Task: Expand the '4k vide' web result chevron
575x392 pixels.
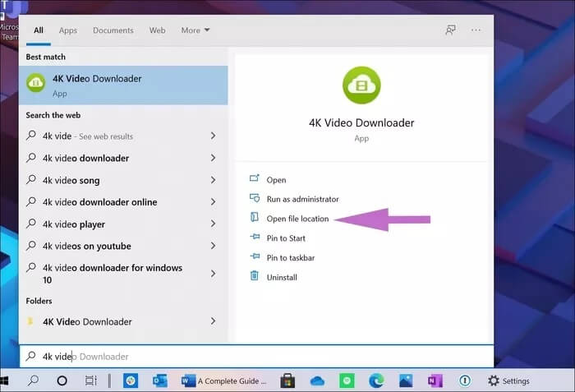Action: point(213,136)
